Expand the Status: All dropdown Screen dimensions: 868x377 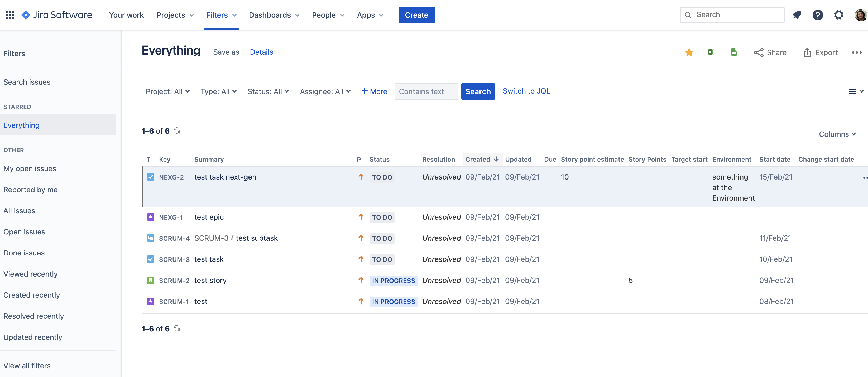pos(268,91)
